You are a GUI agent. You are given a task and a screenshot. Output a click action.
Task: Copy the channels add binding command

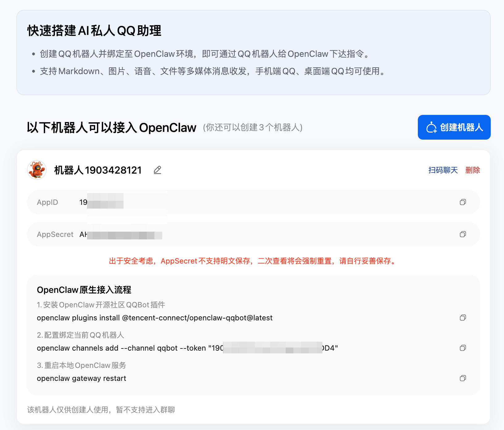pos(463,348)
